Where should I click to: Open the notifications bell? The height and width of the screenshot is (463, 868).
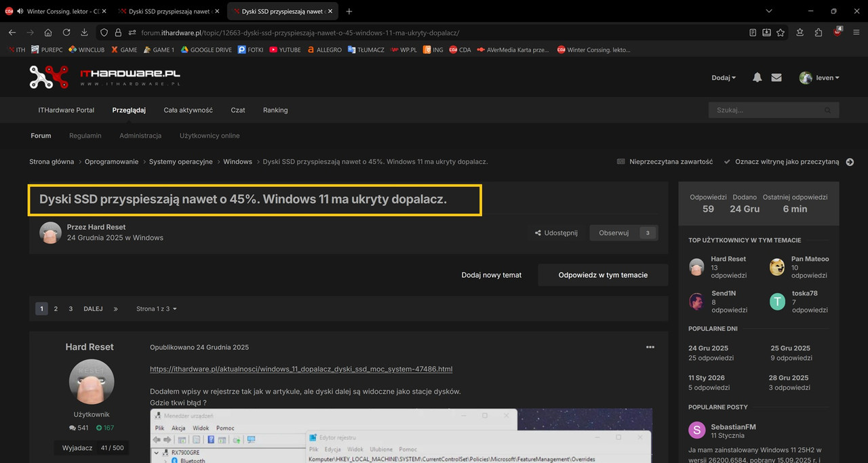click(757, 78)
